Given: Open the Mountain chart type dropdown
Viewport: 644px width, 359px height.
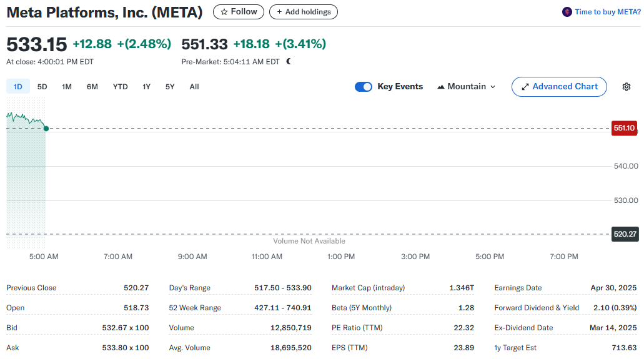Looking at the screenshot, I should (x=467, y=87).
